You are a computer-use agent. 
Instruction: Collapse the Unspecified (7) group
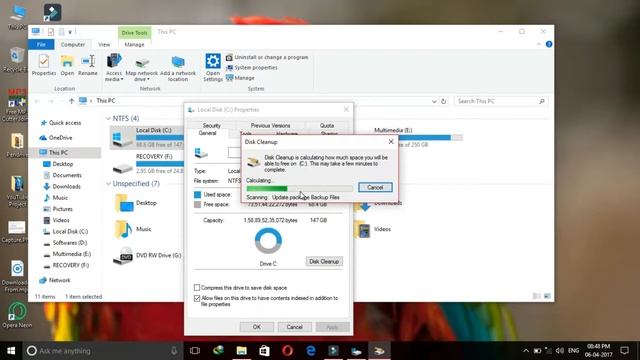tap(108, 184)
